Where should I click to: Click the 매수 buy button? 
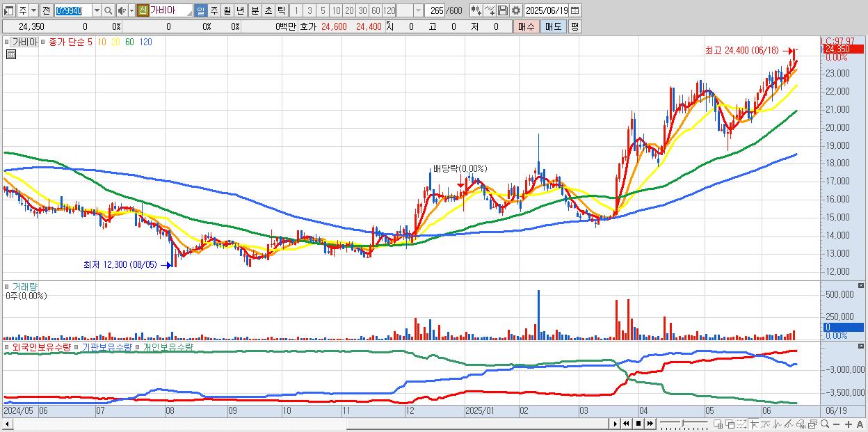(x=526, y=26)
